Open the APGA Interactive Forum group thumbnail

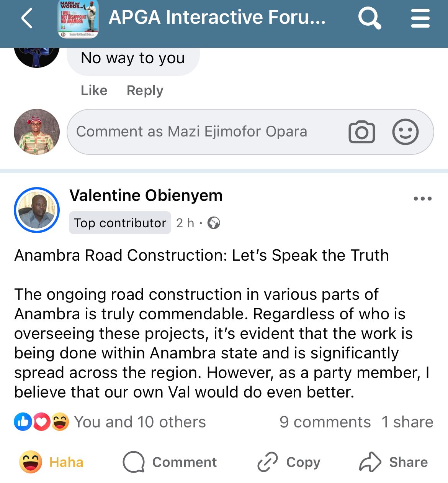pyautogui.click(x=78, y=19)
